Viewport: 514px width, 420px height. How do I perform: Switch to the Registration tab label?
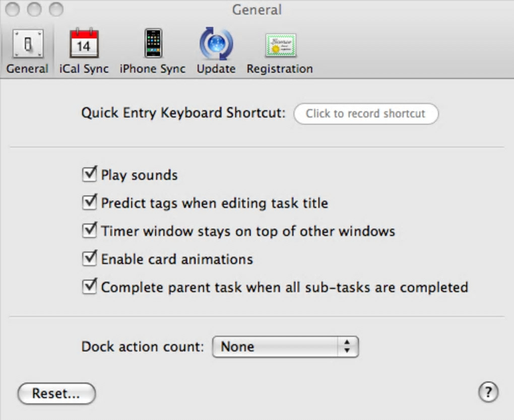280,69
